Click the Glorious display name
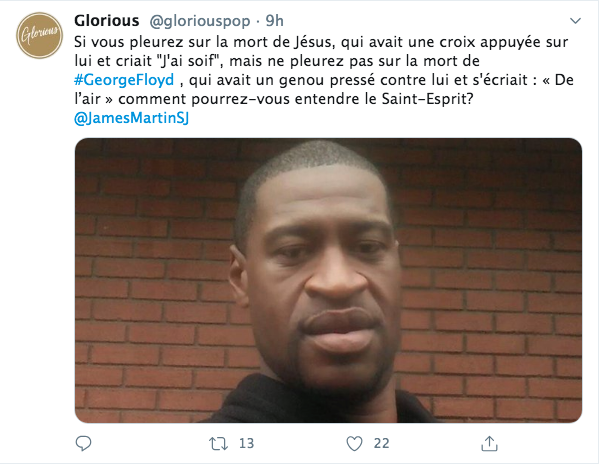The width and height of the screenshot is (600, 464). (106, 21)
